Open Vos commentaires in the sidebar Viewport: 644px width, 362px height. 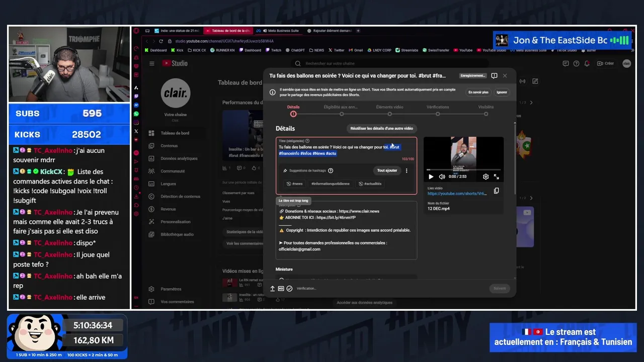[177, 302]
